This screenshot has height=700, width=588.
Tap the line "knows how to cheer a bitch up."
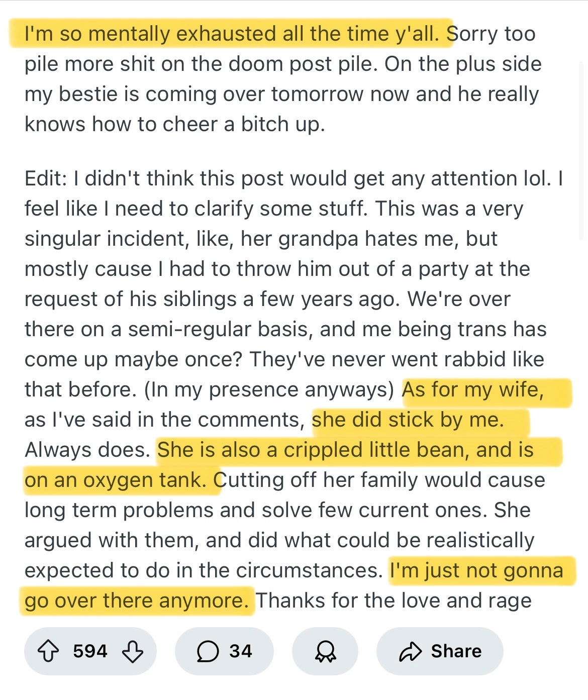pos(175,124)
